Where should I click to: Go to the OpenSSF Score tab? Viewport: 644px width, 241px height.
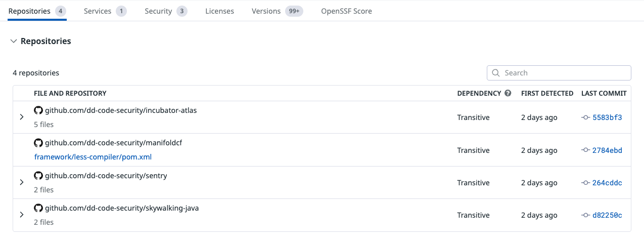[346, 11]
